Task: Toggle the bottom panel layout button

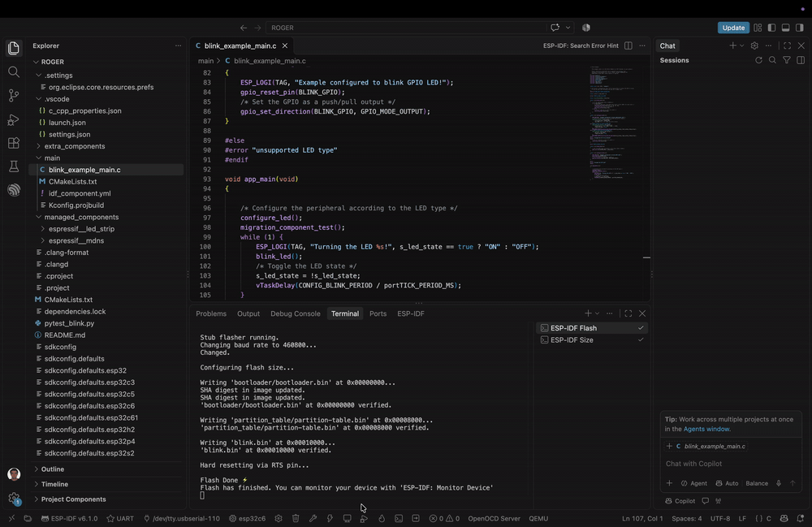Action: [785, 28]
